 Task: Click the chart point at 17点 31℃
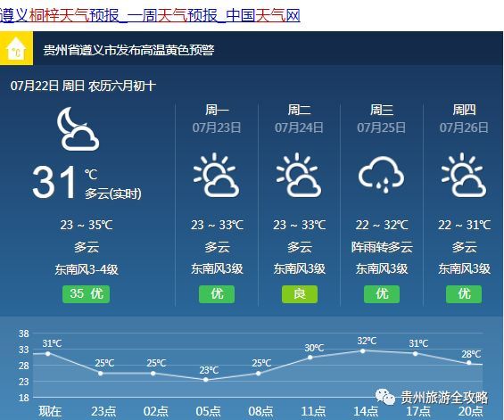click(416, 353)
